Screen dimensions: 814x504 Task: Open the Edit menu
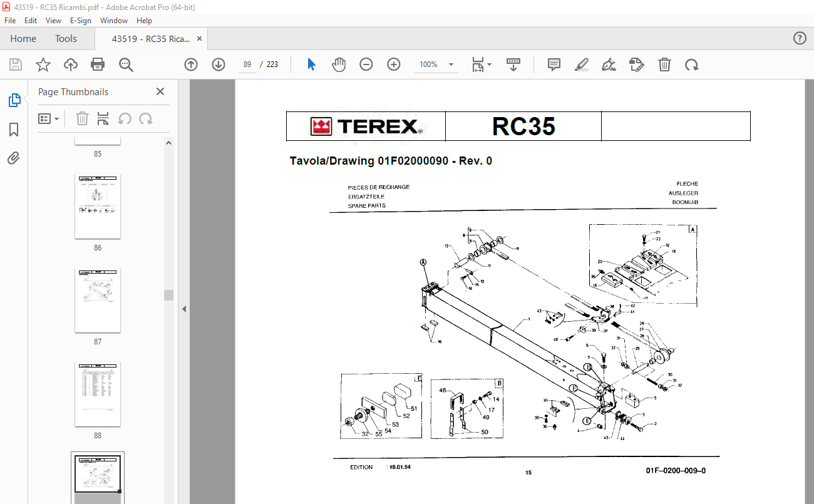(31, 21)
